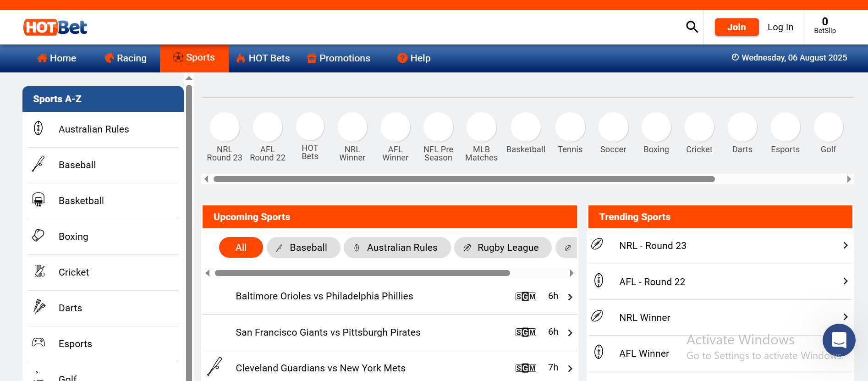Click the Cricket wicket icon in sidebar

pos(39,271)
